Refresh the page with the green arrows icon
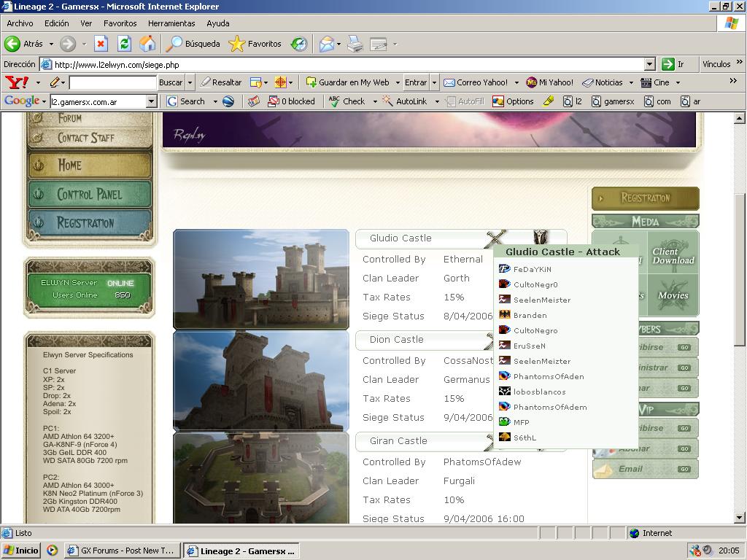The height and width of the screenshot is (560, 747). click(x=124, y=44)
